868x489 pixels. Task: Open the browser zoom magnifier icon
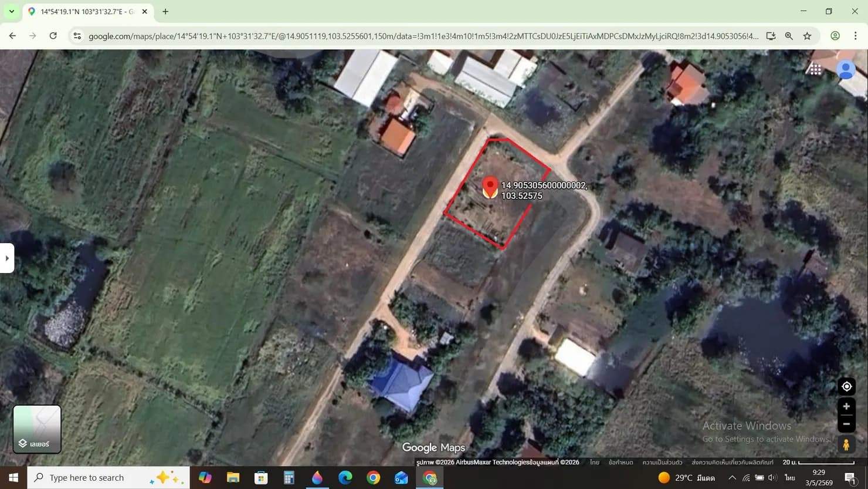coord(789,36)
